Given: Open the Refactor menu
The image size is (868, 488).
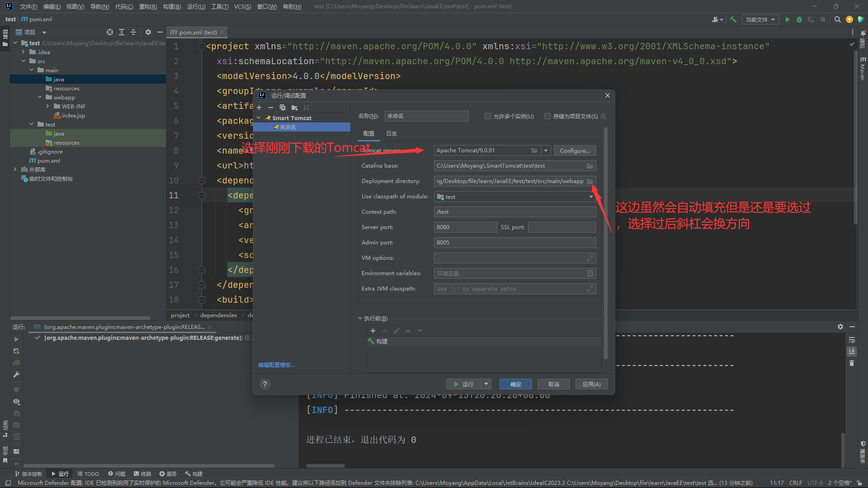Looking at the screenshot, I should (148, 6).
